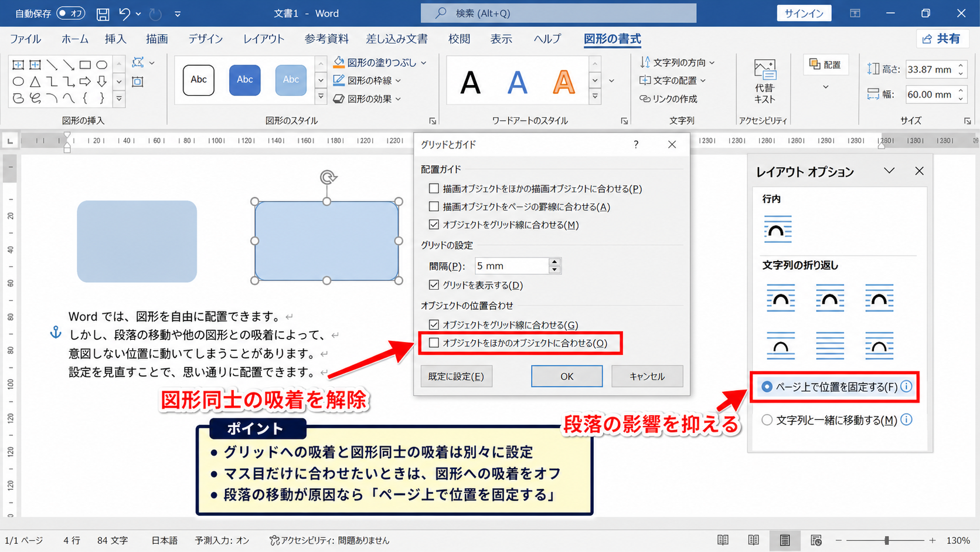
Task: Click the help question mark in dialog
Action: point(636,144)
